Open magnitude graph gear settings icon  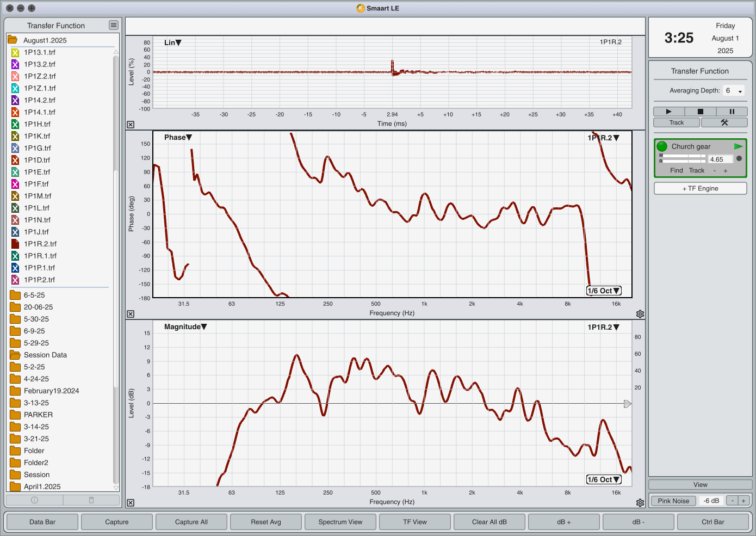640,503
